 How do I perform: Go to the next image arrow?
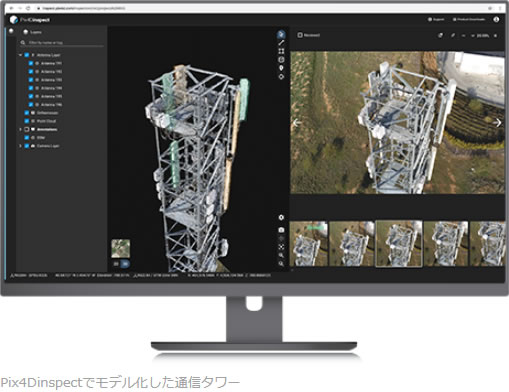tap(498, 123)
